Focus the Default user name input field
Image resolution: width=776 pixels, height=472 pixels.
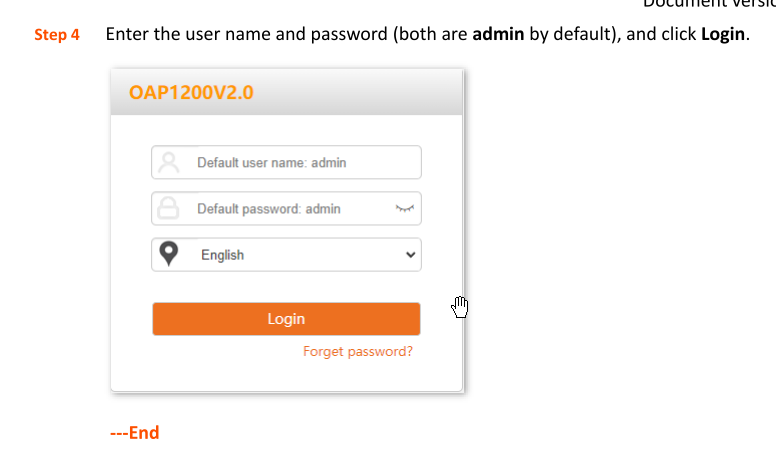tap(287, 162)
